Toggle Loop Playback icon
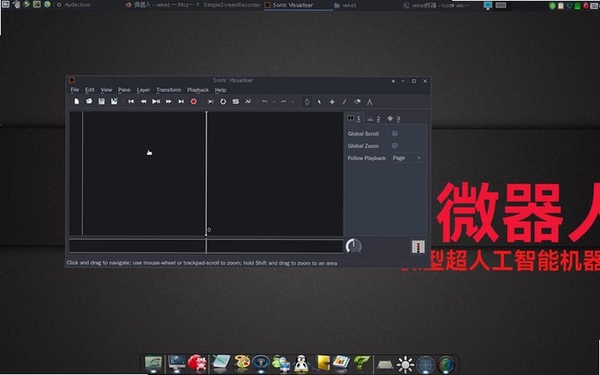The height and width of the screenshot is (375, 600). pos(223,101)
